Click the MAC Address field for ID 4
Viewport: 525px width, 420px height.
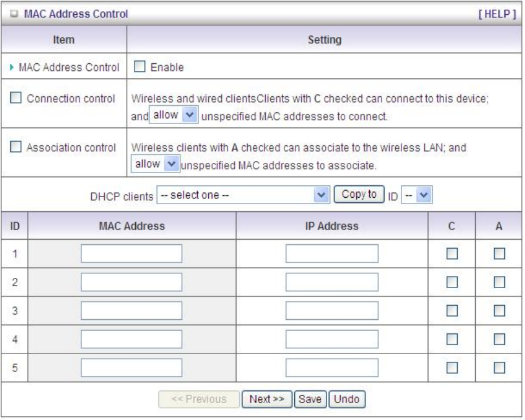[131, 339]
